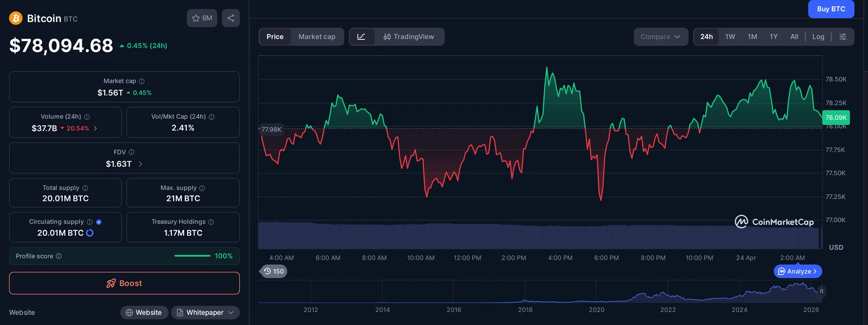This screenshot has height=325, width=868.
Task: Click the 21M BTC max supply value
Action: [183, 198]
